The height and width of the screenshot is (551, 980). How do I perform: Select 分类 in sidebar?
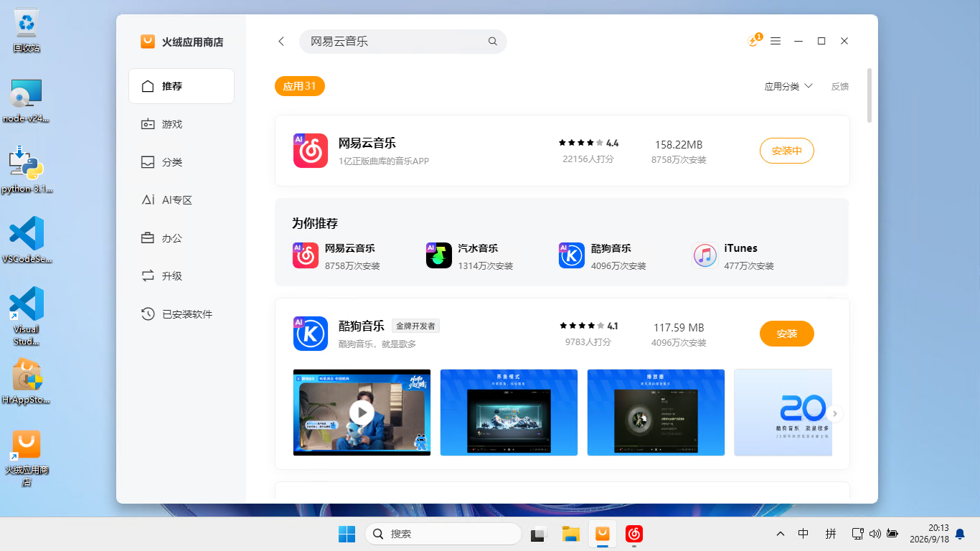coord(182,162)
